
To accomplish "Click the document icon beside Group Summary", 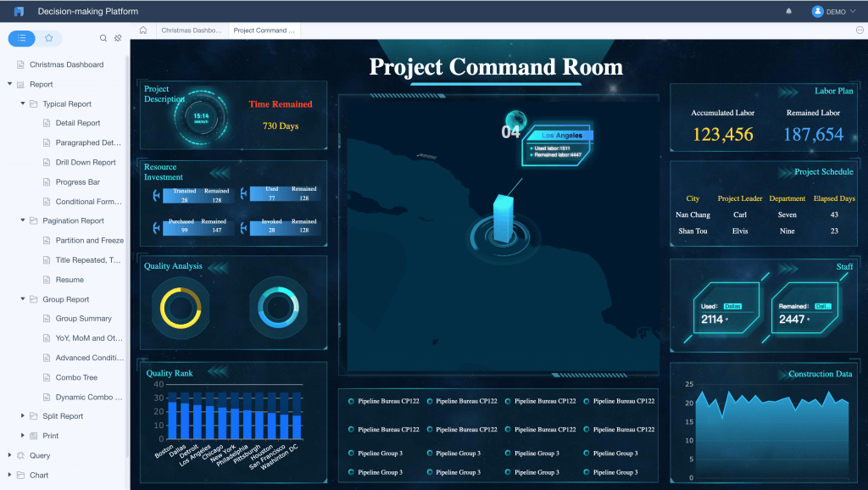I will point(46,318).
